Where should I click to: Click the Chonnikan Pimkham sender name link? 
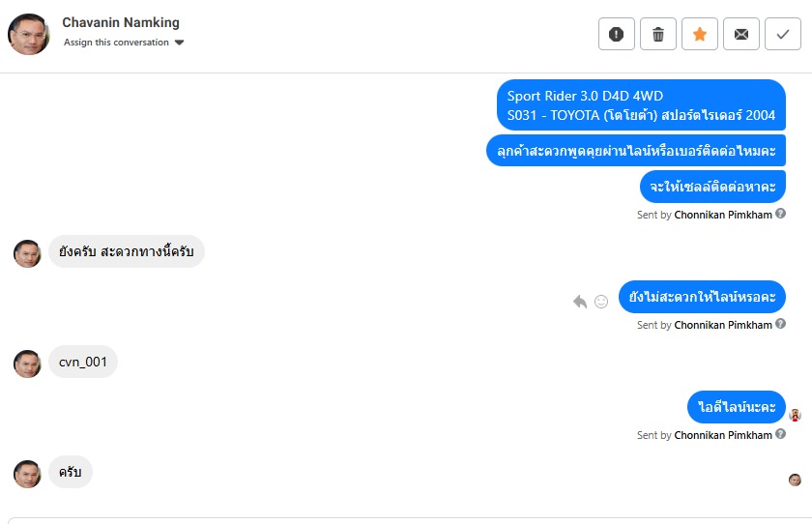(722, 215)
